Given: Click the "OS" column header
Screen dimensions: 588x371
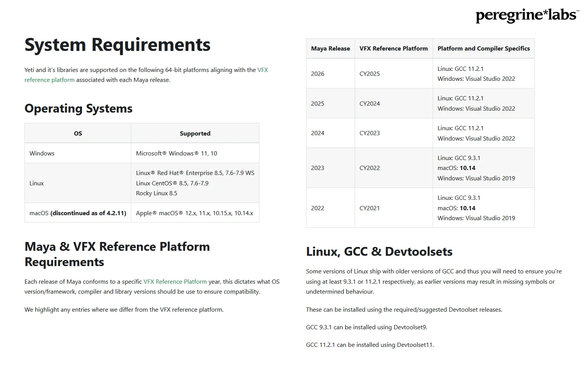Looking at the screenshot, I should pos(78,133).
